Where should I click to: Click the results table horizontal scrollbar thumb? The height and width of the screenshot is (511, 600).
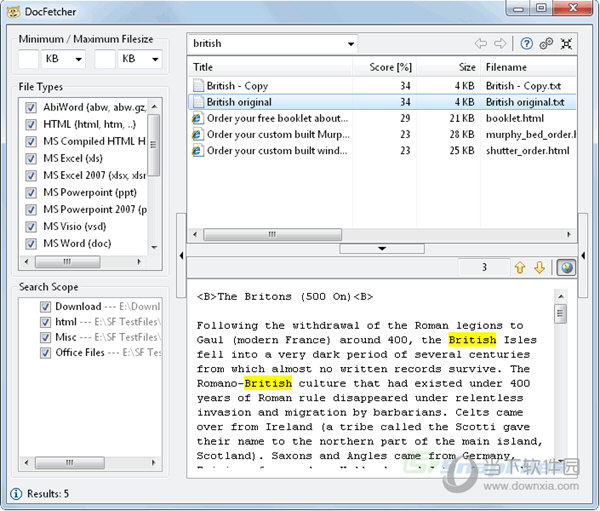tap(272, 234)
